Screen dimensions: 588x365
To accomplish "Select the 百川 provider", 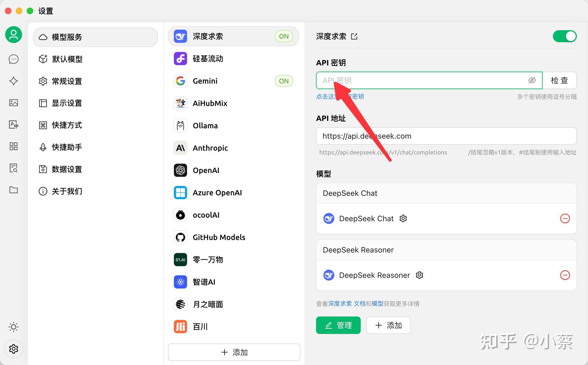I will click(x=233, y=327).
